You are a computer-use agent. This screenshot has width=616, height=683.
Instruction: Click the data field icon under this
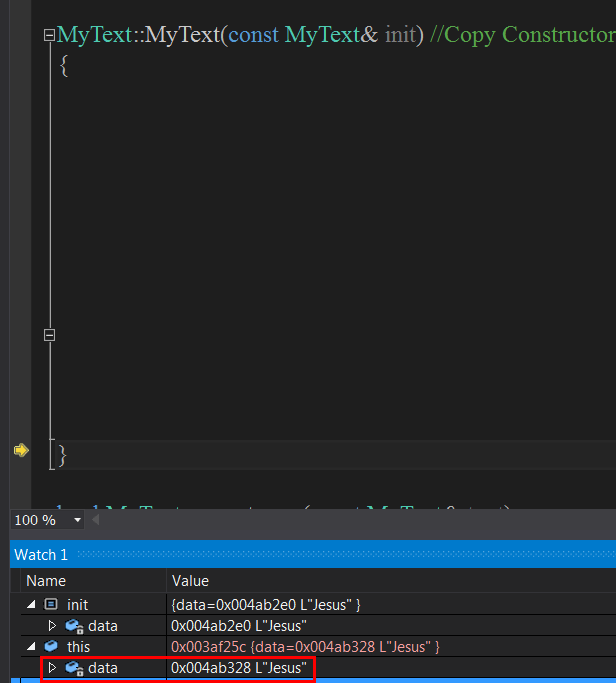pyautogui.click(x=74, y=668)
